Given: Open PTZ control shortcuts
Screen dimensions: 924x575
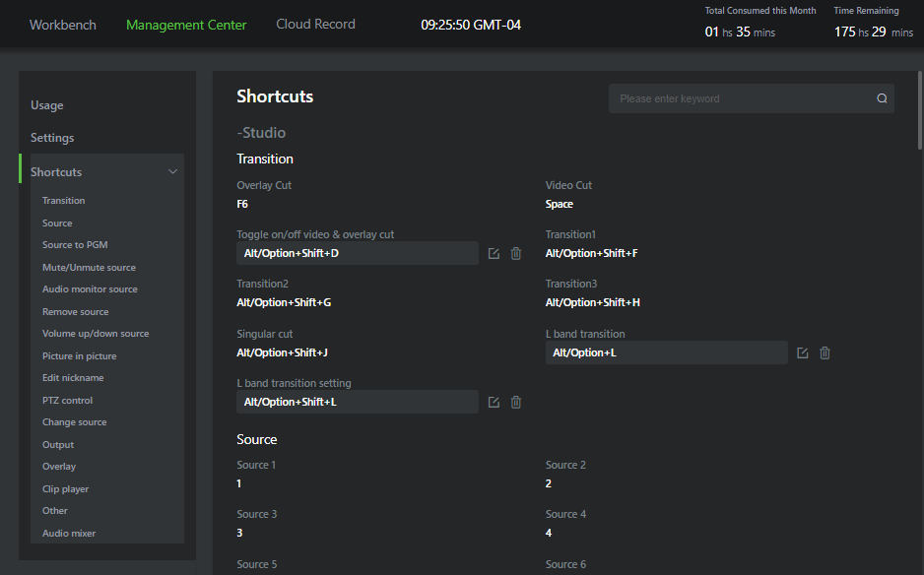Looking at the screenshot, I should [x=67, y=400].
